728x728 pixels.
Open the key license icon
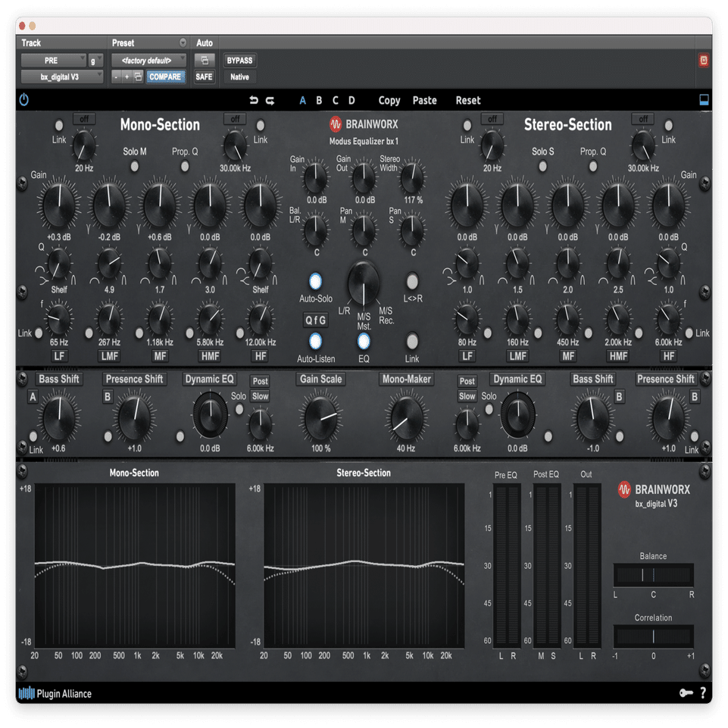pyautogui.click(x=686, y=693)
